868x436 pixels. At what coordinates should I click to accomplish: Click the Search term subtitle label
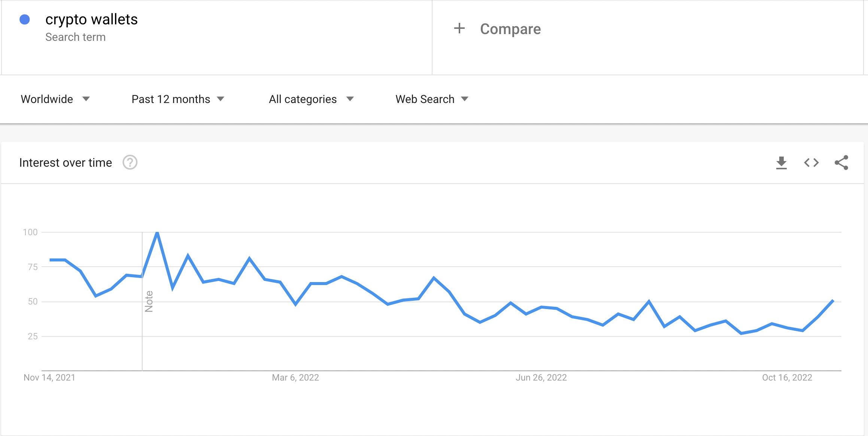[x=75, y=37]
